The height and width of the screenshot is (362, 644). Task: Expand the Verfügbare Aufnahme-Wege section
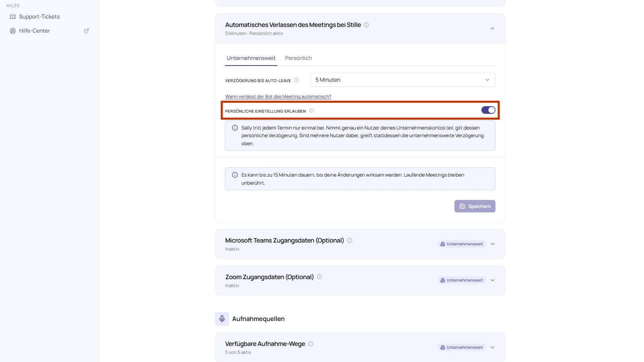[x=492, y=348]
